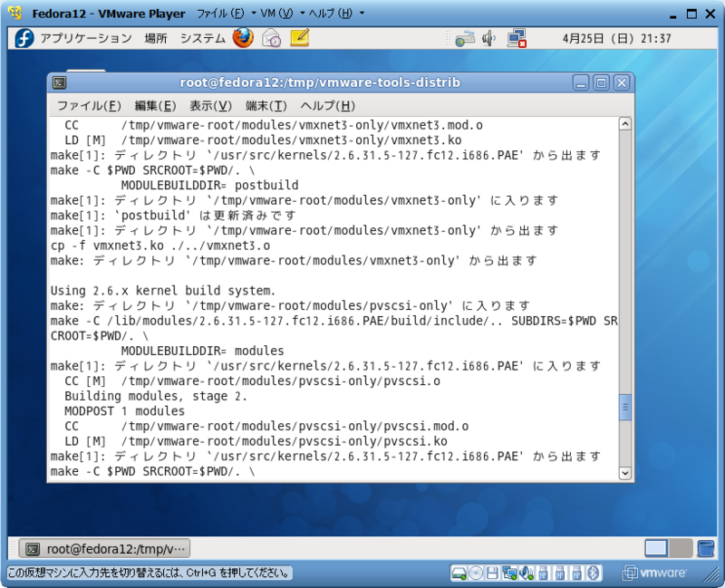Open the terminal 端末(T) menu
725x588 pixels.
[x=266, y=106]
